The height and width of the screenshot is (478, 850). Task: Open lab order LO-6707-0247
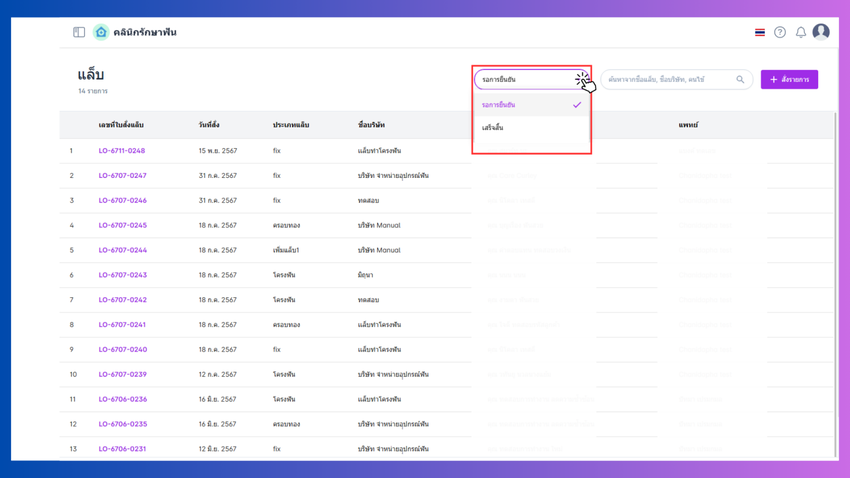123,176
